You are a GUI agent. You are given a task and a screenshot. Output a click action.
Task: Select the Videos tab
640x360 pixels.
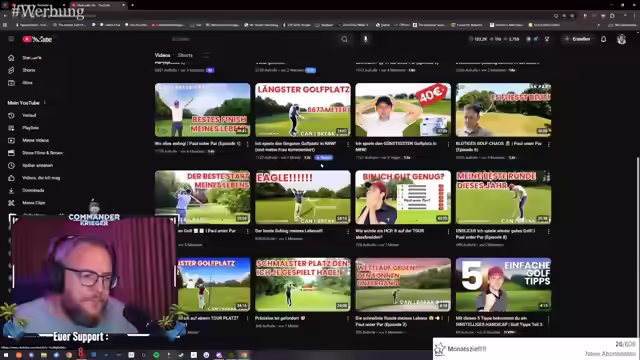click(162, 55)
